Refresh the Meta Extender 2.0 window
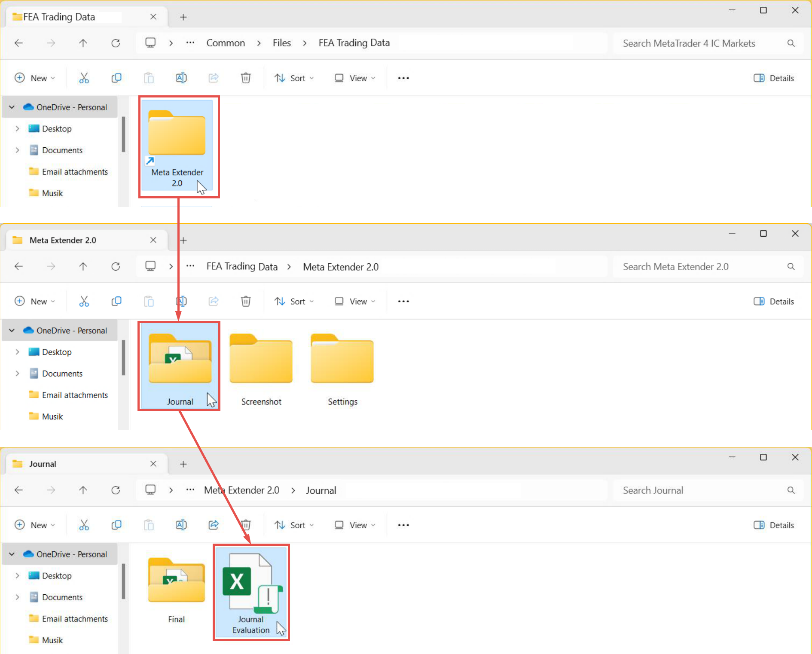 tap(116, 266)
